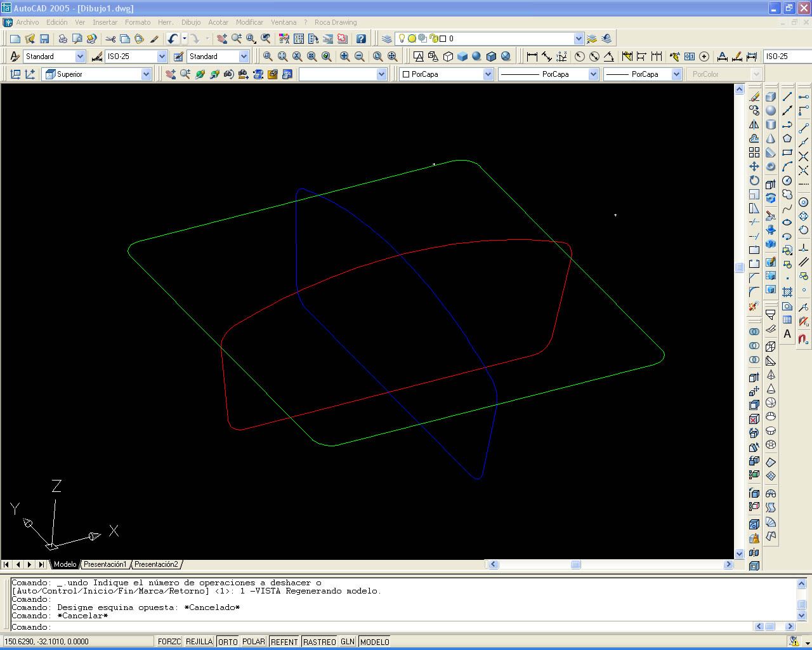Open the Modificar menu

click(249, 22)
